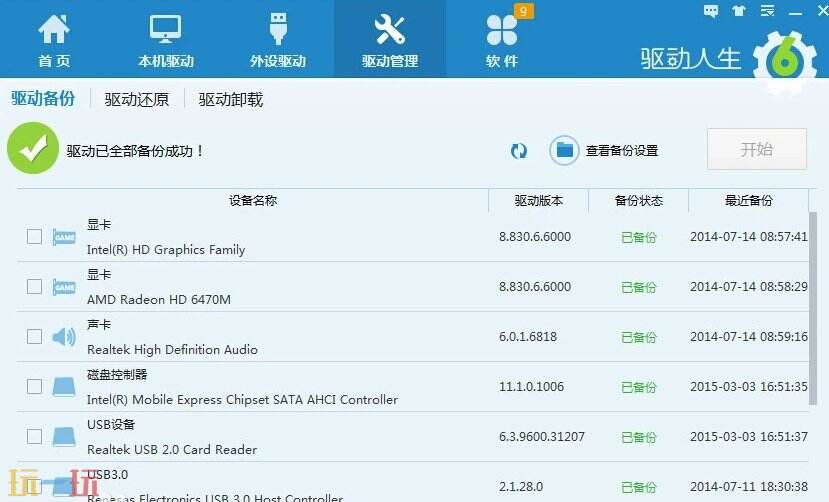Screen dimensions: 829x502
Task: Click the orange 9 notification badge
Action: click(523, 11)
